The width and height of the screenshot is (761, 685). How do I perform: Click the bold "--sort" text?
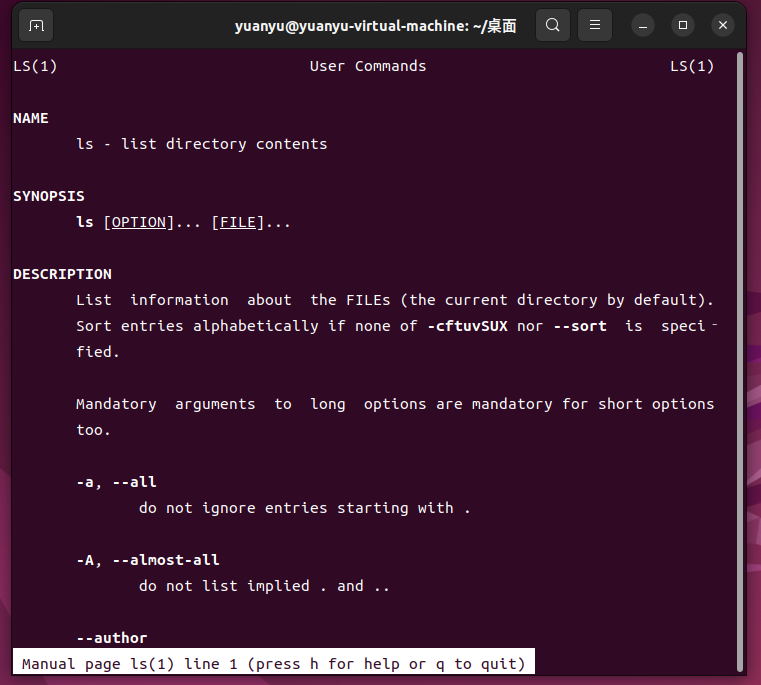[575, 326]
